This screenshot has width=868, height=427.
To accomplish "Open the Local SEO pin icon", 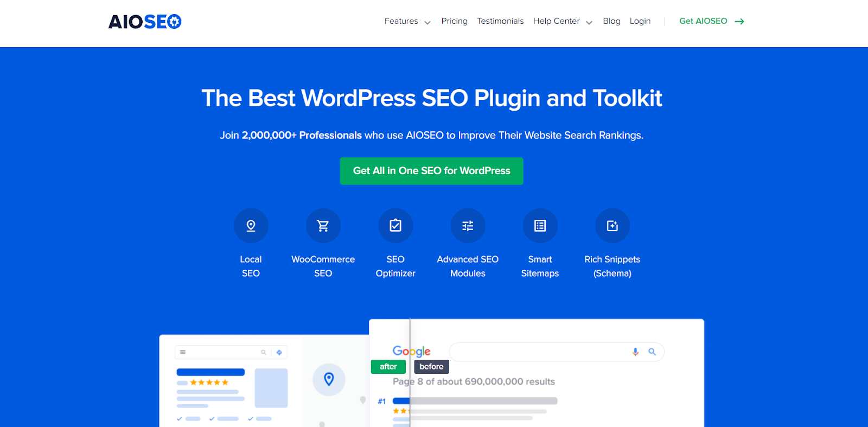I will (x=251, y=226).
